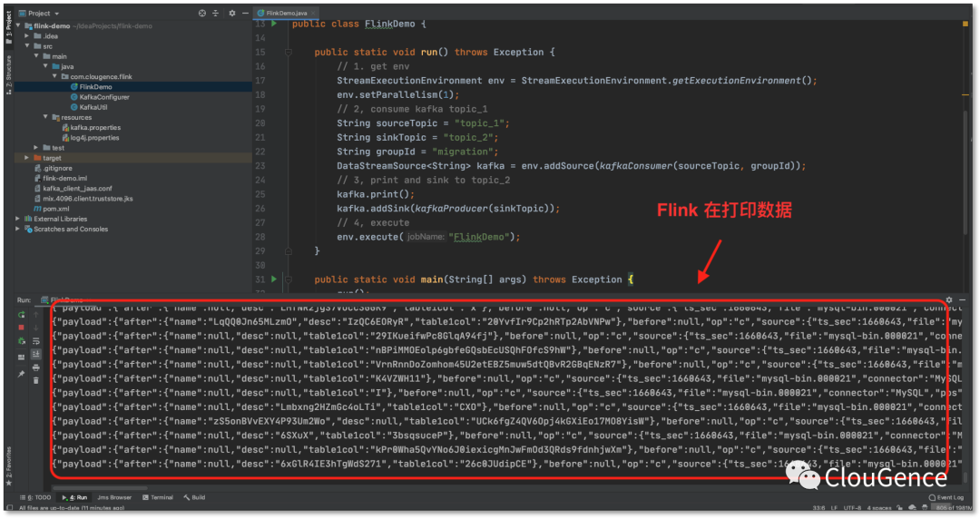This screenshot has height=519, width=980.
Task: Collapse the com.clougence.flink package
Action: (55, 76)
